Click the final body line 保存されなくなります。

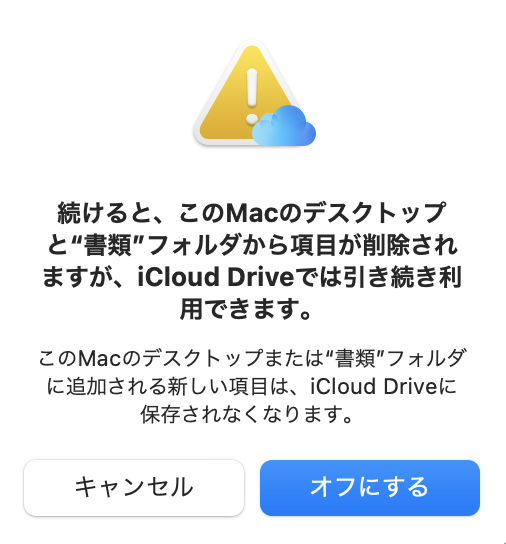[x=247, y=414]
